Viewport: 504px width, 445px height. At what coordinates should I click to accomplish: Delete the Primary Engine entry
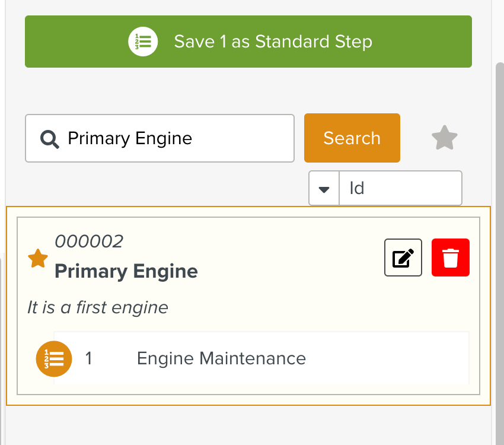coord(451,258)
